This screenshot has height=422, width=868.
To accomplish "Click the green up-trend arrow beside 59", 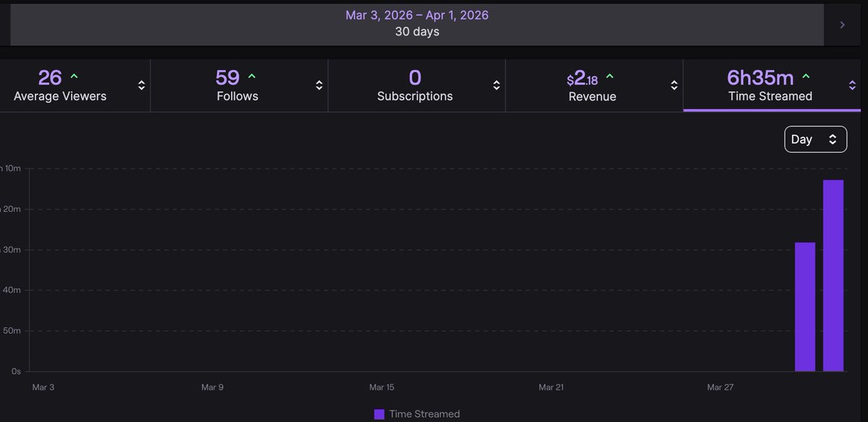I will [x=252, y=77].
